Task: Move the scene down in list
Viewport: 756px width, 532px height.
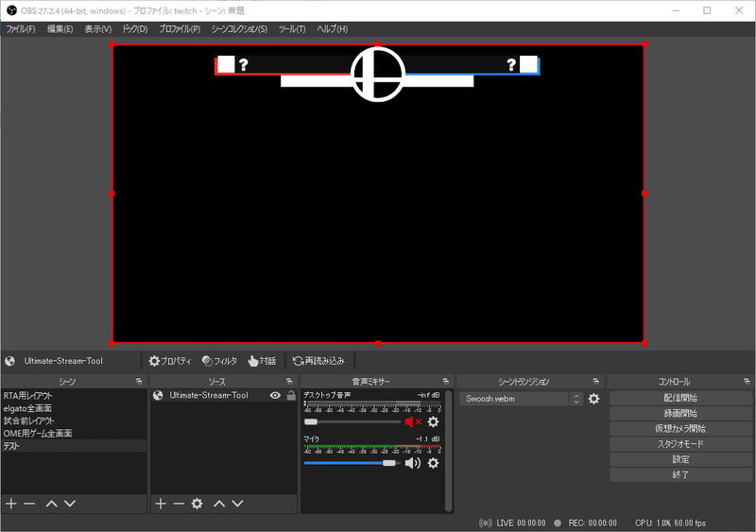Action: (70, 504)
